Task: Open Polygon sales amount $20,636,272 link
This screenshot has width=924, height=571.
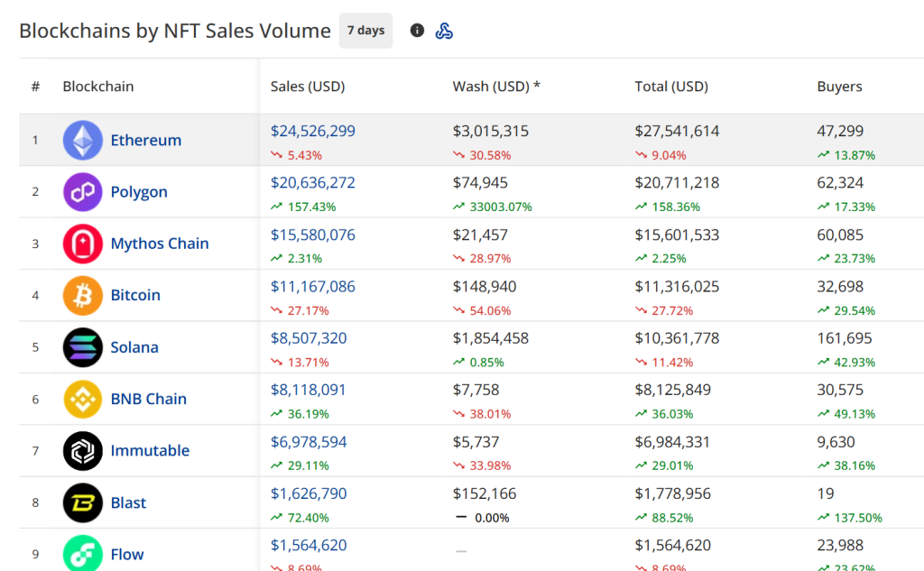Action: click(313, 182)
